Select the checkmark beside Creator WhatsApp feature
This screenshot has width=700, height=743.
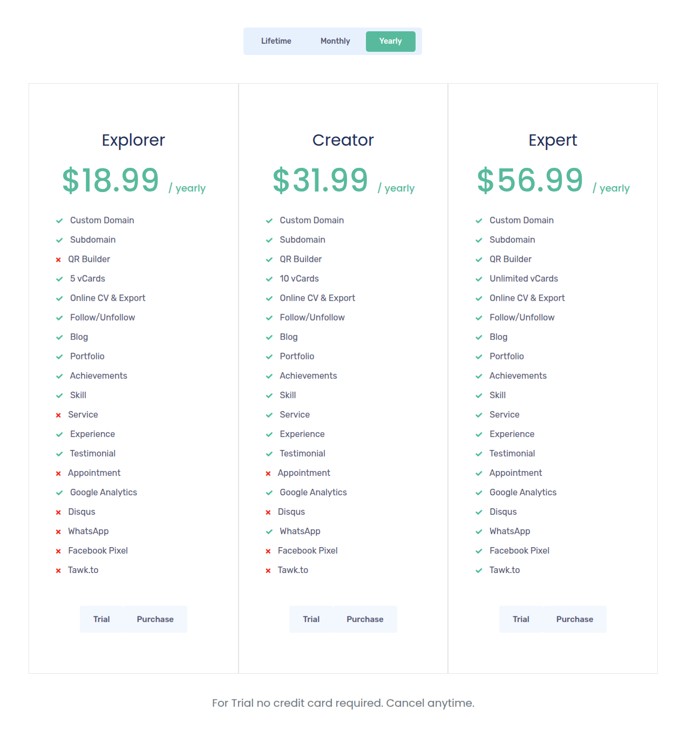pyautogui.click(x=269, y=531)
